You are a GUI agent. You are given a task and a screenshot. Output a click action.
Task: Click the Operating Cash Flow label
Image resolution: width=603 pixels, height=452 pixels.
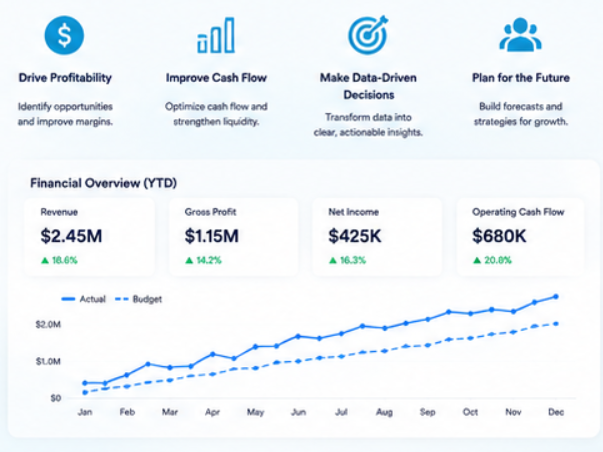518,212
